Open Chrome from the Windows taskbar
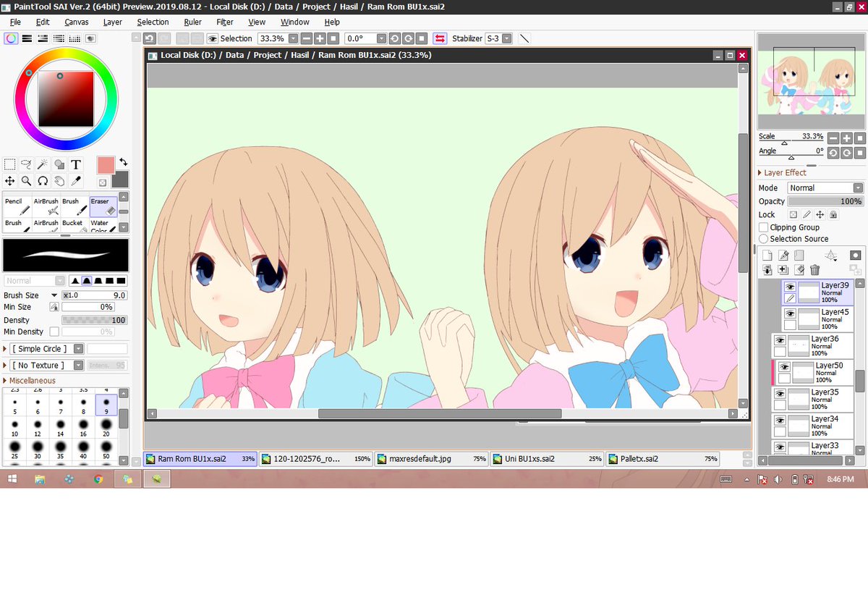868x590 pixels. point(98,479)
